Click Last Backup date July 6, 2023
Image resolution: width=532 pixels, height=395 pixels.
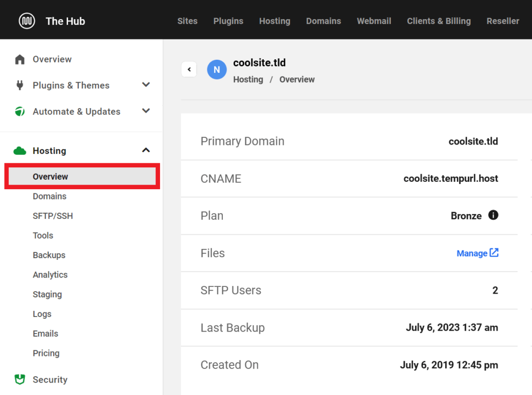[x=452, y=327]
